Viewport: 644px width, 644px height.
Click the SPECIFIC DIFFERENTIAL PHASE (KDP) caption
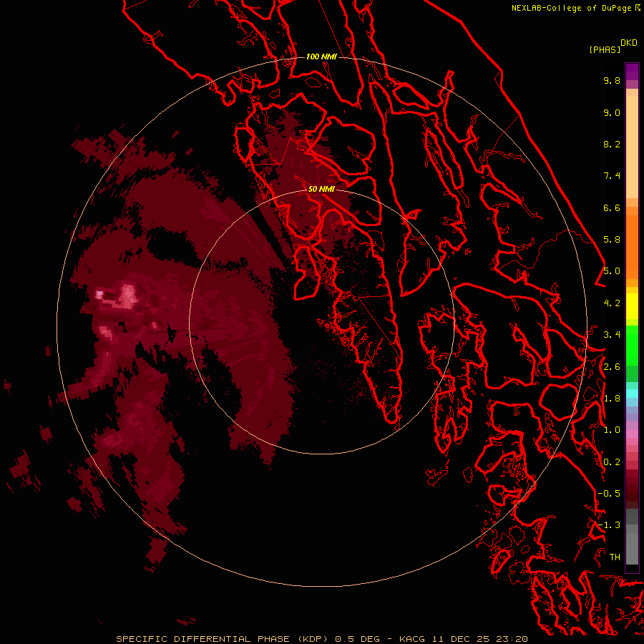[223, 639]
